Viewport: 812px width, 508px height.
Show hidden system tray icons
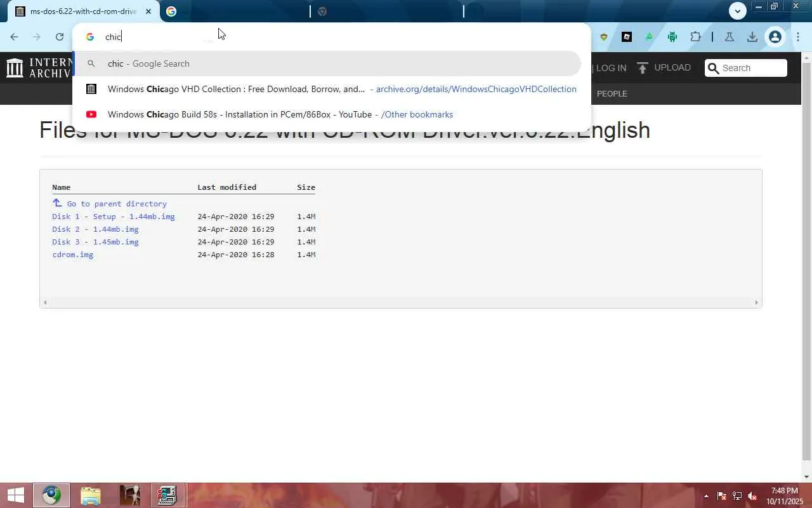706,496
